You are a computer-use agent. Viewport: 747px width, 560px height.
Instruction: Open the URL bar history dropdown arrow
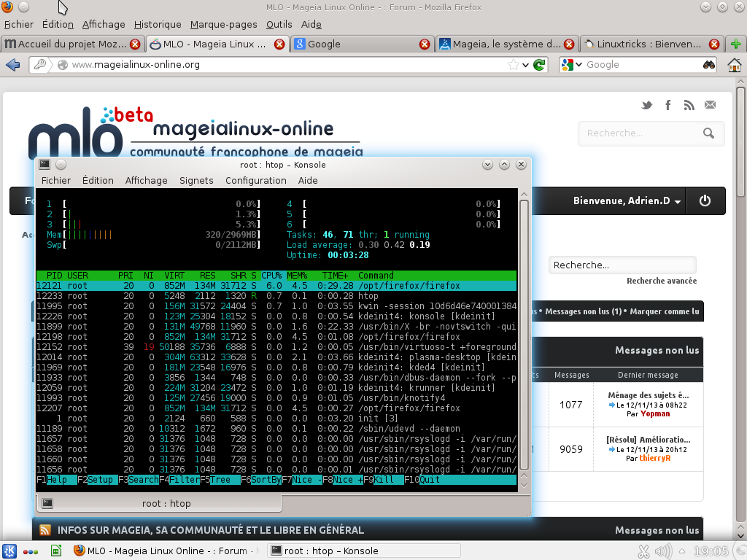(525, 65)
